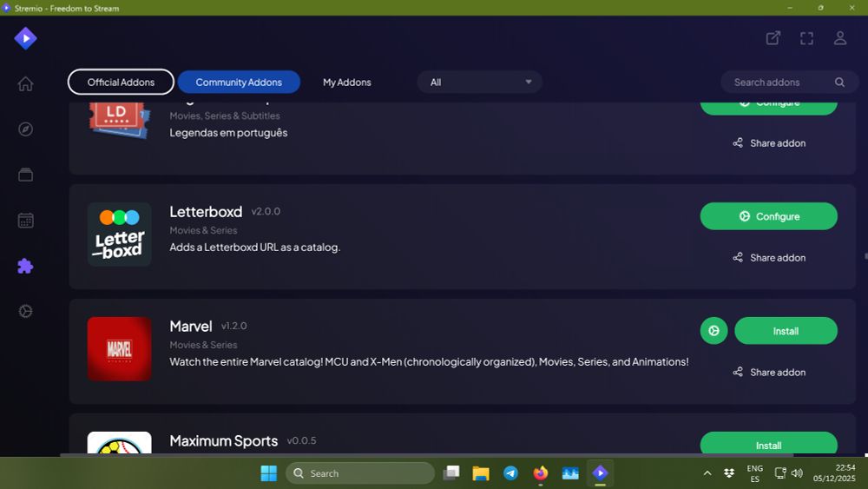868x489 pixels.
Task: Open the user profile icon
Action: 839,37
